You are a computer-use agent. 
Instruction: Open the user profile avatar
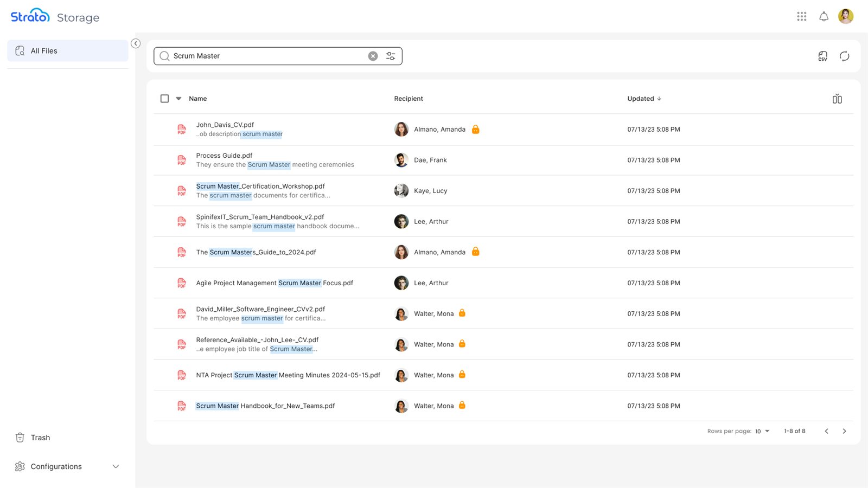click(x=846, y=16)
